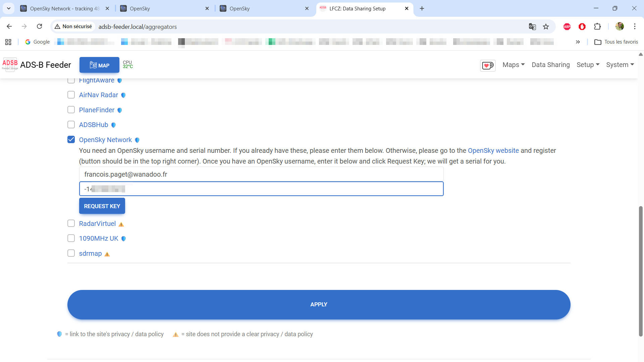Viewport: 644px width, 362px height.
Task: Open the 1090MHz UK link
Action: click(x=99, y=239)
